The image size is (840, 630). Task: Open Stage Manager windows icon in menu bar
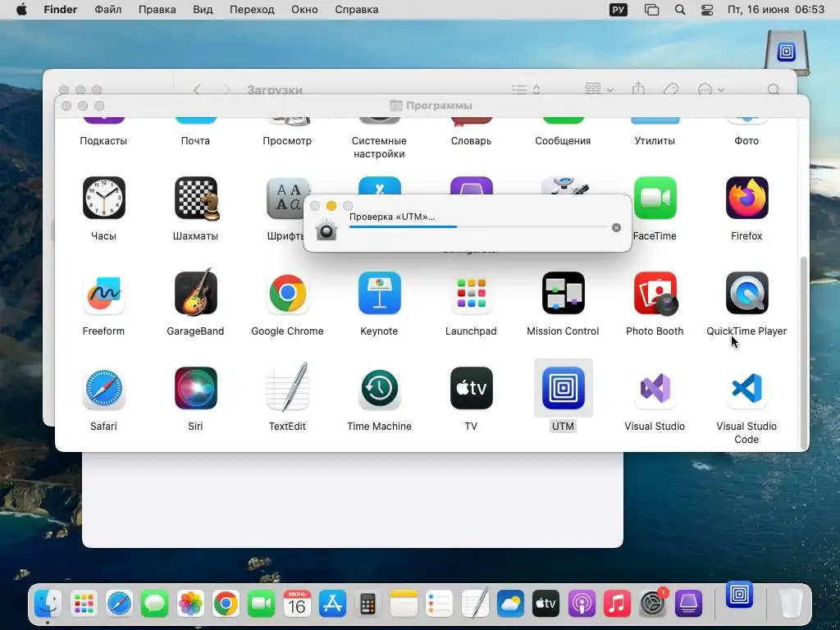pyautogui.click(x=651, y=10)
